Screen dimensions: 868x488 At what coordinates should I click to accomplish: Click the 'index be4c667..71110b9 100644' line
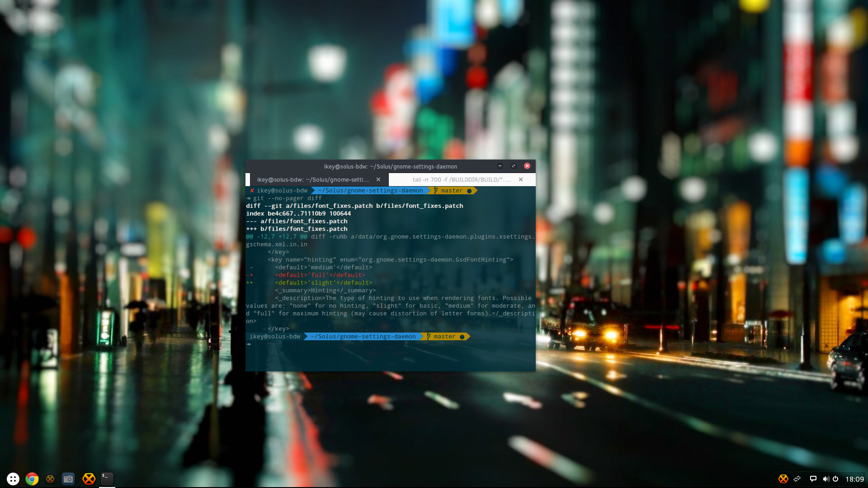[298, 214]
